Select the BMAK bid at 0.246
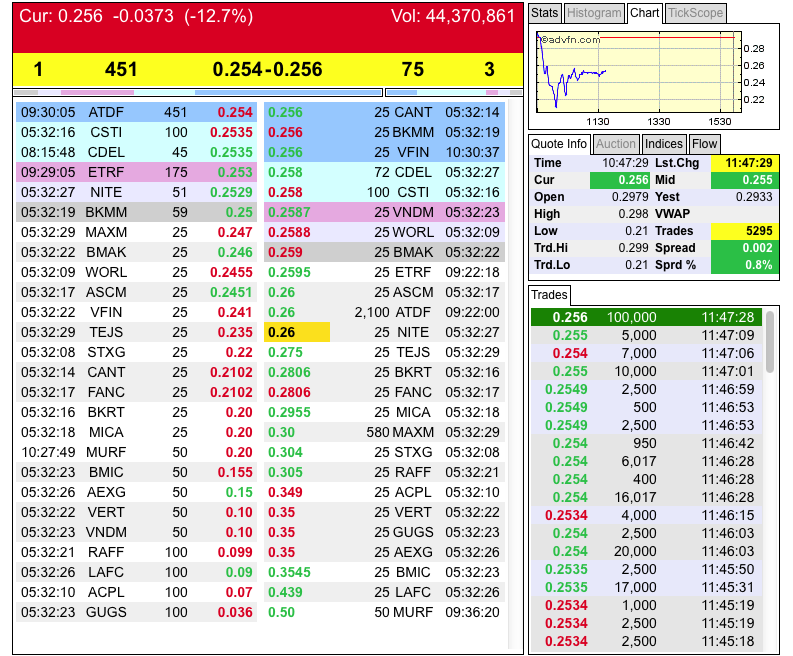 pos(137,252)
